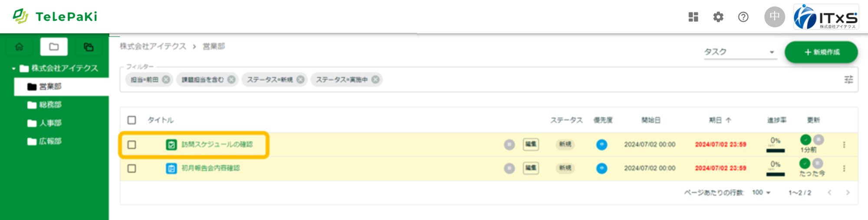Toggle the select-all header checkbox
The image size is (868, 220).
tap(132, 120)
